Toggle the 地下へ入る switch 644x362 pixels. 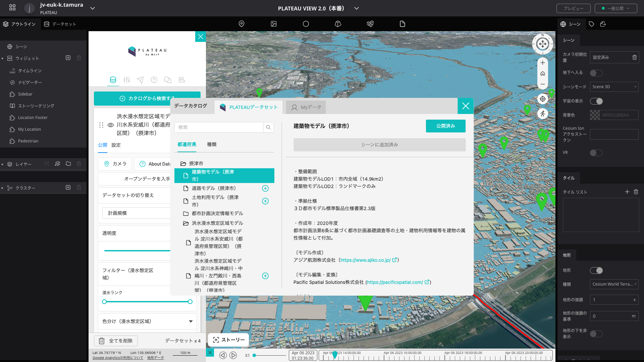coord(596,73)
